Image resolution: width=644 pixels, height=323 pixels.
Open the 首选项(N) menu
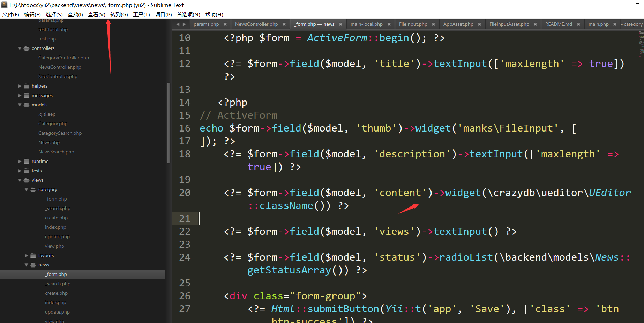click(188, 14)
